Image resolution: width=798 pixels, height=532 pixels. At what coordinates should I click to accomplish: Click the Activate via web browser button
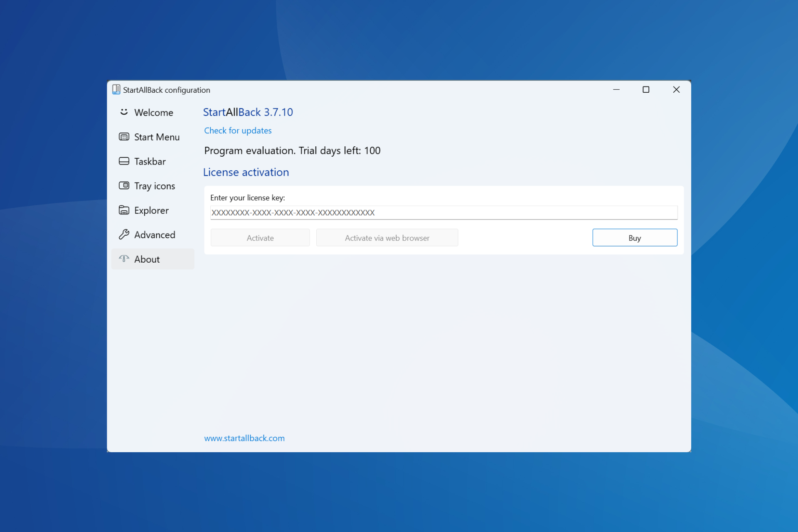click(387, 237)
